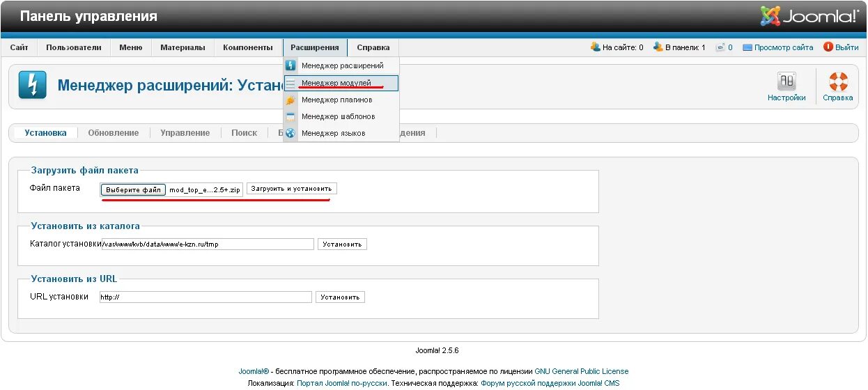Click the На сайте users icon

coord(596,47)
